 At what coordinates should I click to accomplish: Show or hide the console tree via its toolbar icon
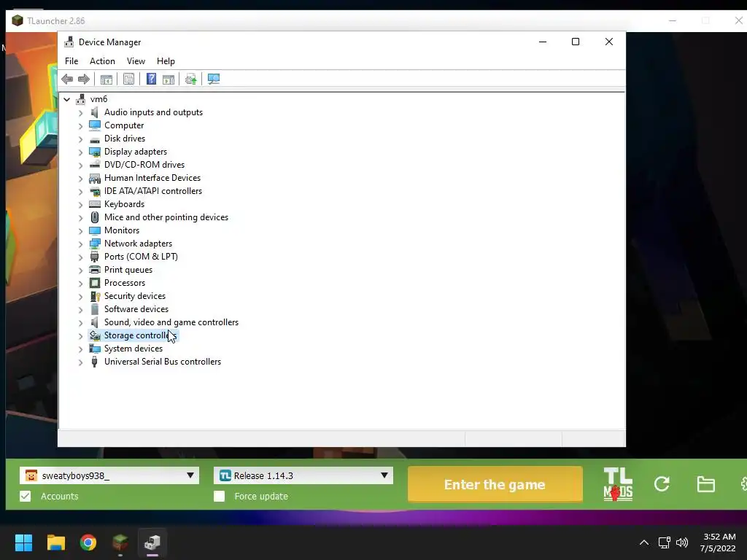pos(107,79)
